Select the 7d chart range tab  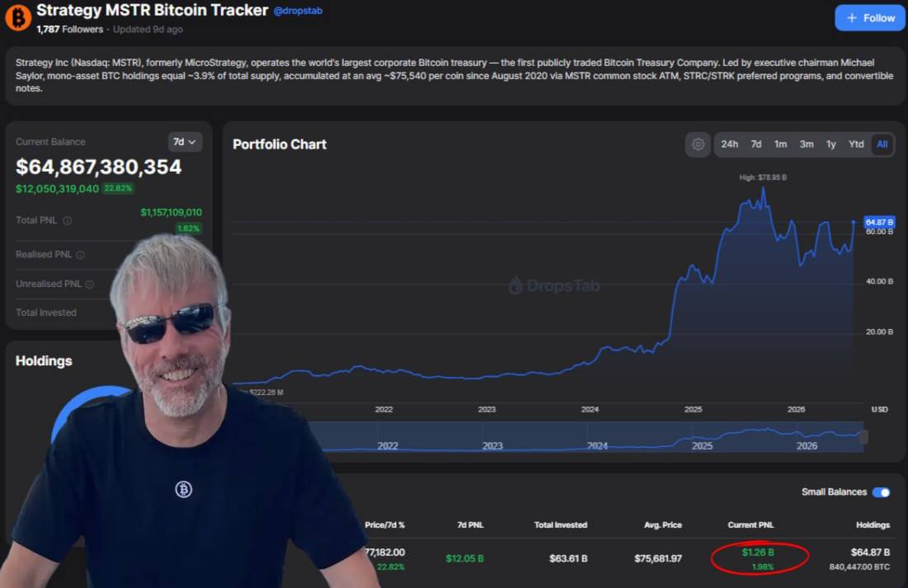pyautogui.click(x=756, y=144)
